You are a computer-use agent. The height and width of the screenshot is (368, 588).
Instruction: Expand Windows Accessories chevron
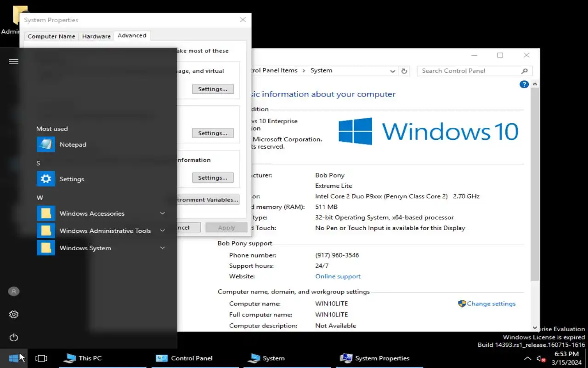coord(162,213)
